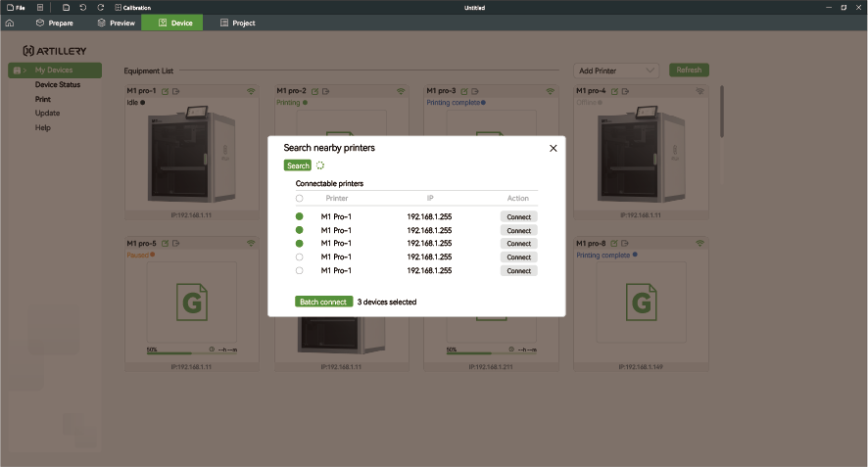Click the G-code file icon in M1 pro-8

pos(641,303)
